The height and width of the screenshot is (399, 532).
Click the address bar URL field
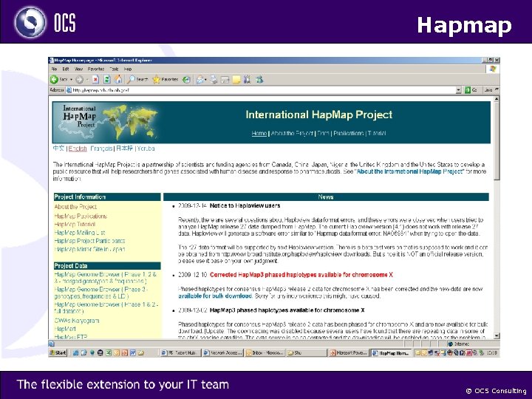click(262, 90)
